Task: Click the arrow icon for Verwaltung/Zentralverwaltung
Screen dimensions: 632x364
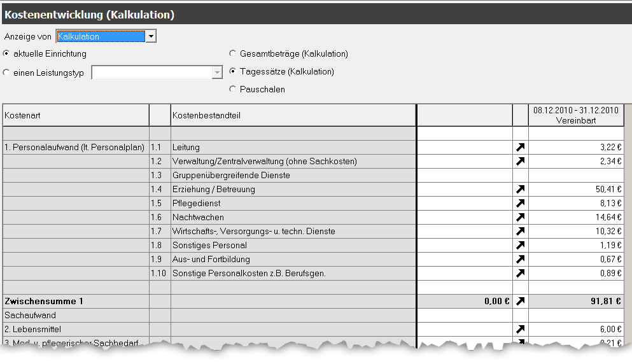Action: (520, 162)
